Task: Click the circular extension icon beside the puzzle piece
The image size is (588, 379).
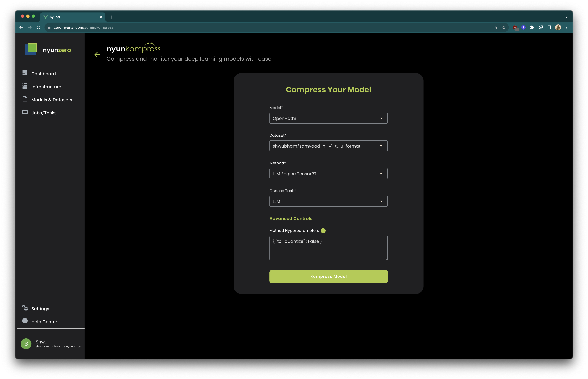Action: point(541,27)
